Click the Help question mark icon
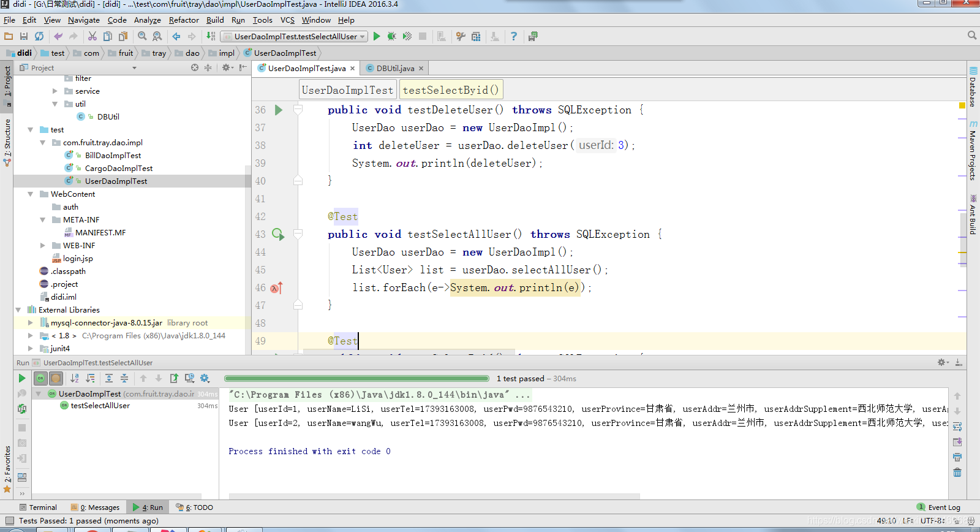Screen dimensions: 980x532 [514, 36]
